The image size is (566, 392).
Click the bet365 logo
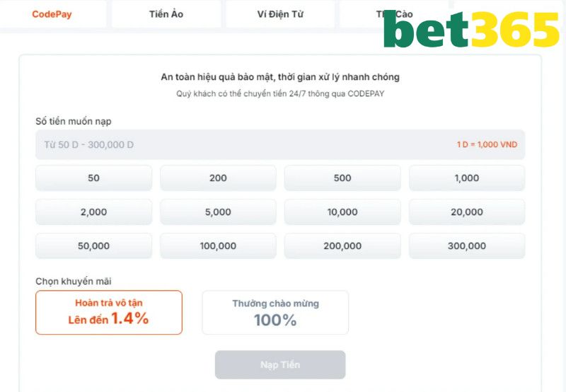471,31
